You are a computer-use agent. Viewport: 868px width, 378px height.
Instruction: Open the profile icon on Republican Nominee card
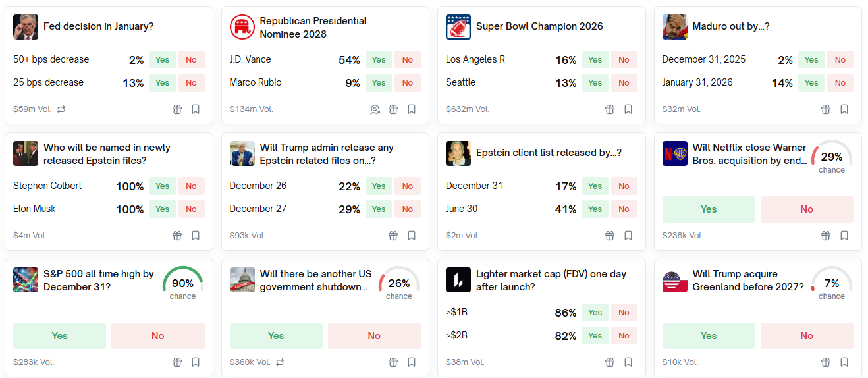pyautogui.click(x=375, y=109)
